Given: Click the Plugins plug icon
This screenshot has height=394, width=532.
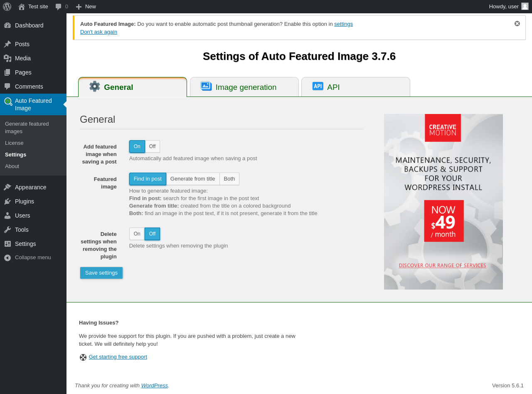Looking at the screenshot, I should pos(7,201).
